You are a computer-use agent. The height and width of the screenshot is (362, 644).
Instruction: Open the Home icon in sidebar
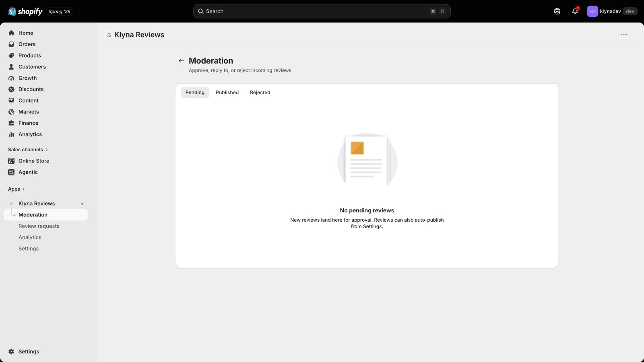[11, 33]
